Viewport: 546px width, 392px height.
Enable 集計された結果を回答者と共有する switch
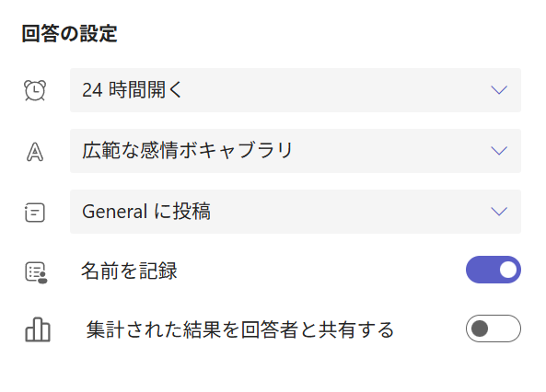494,329
